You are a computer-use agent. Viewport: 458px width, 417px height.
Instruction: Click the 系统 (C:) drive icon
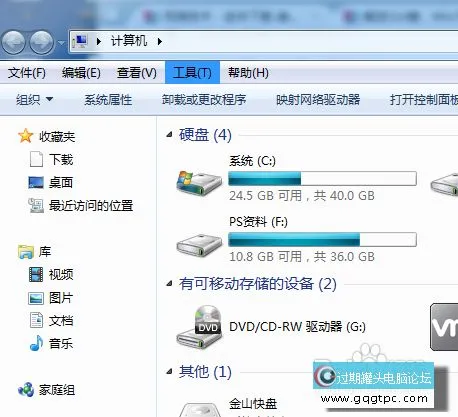point(199,183)
